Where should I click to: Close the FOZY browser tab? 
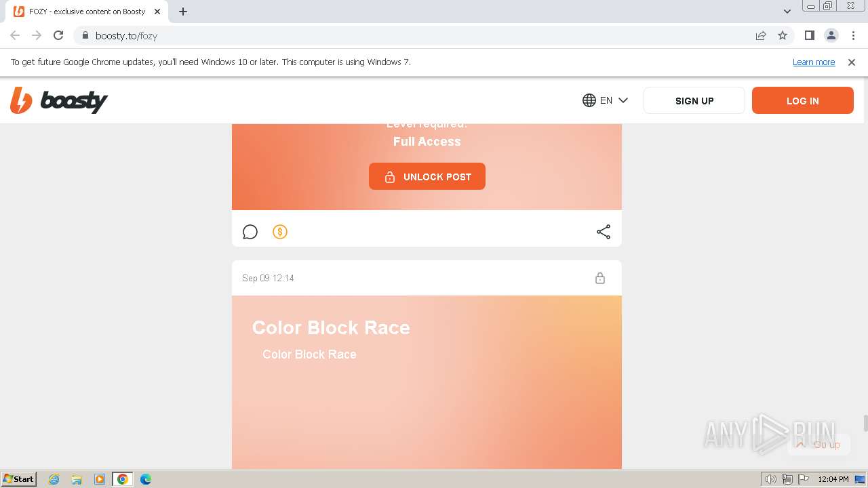pos(159,12)
